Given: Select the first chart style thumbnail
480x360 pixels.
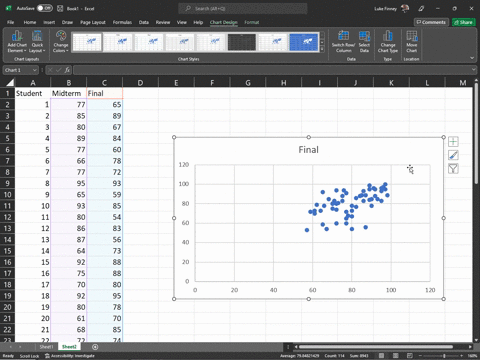Looking at the screenshot, I should 87,42.
